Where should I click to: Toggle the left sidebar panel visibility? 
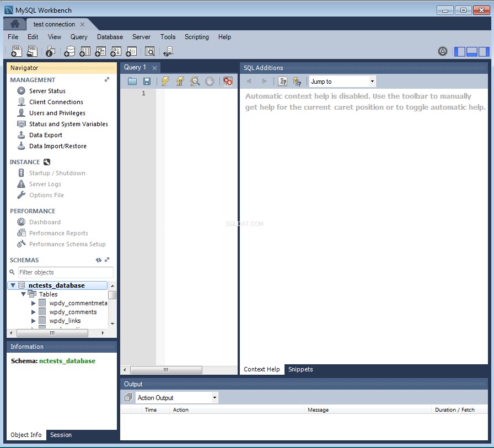[460, 51]
